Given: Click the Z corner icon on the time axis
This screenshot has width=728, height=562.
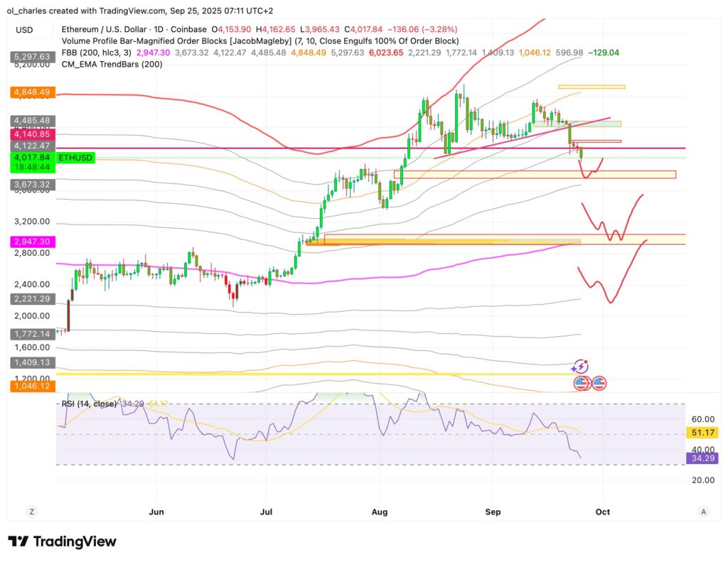Looking at the screenshot, I should 30,512.
